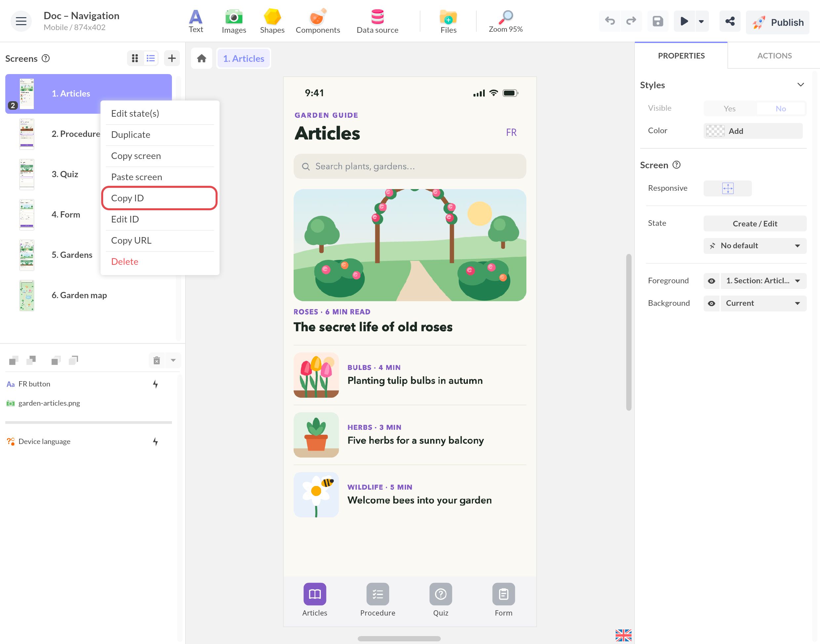820x644 pixels.
Task: Switch screens list to grid view
Action: coord(135,58)
